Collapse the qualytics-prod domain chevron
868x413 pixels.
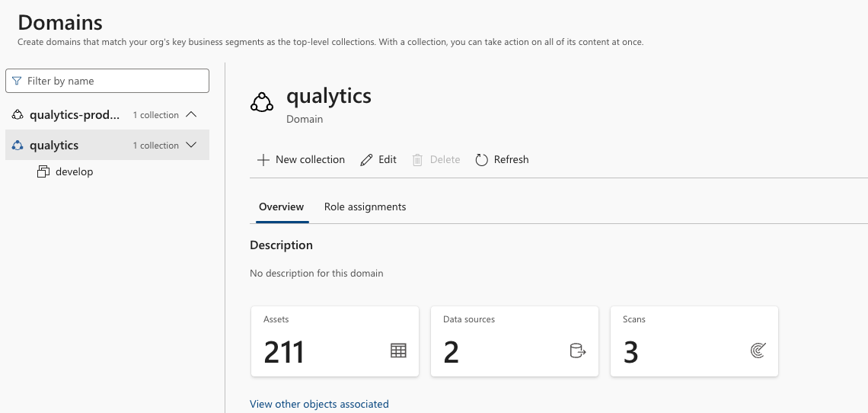click(192, 115)
